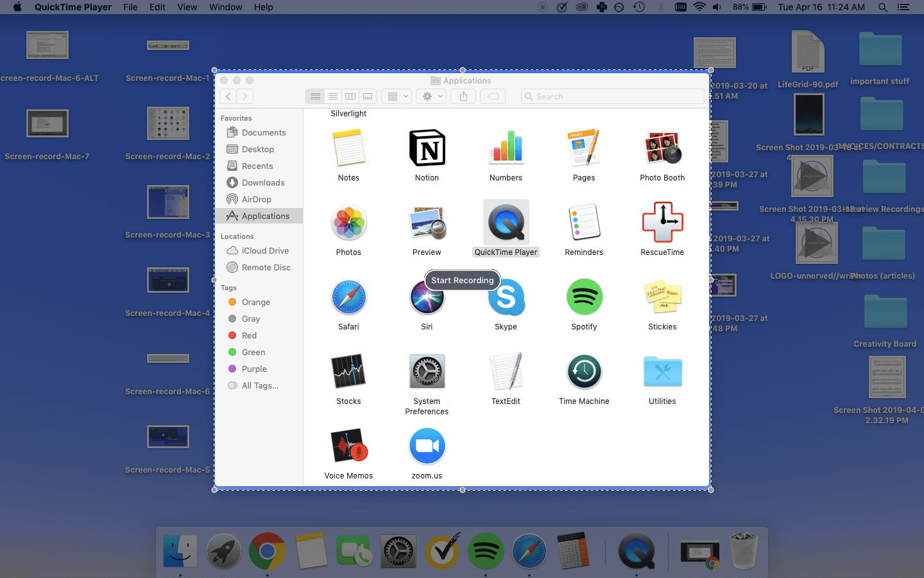Click the Share toolbar button
The width and height of the screenshot is (924, 578).
click(x=463, y=96)
